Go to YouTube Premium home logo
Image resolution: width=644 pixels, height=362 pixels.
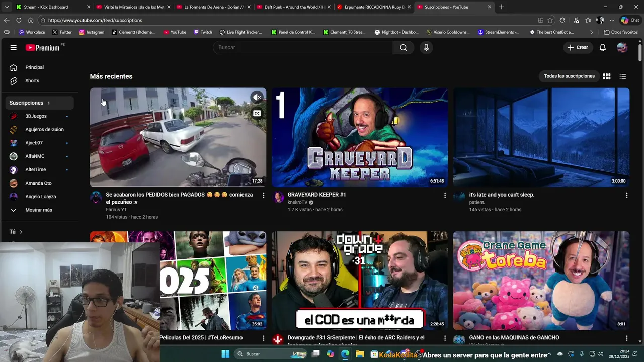(43, 48)
